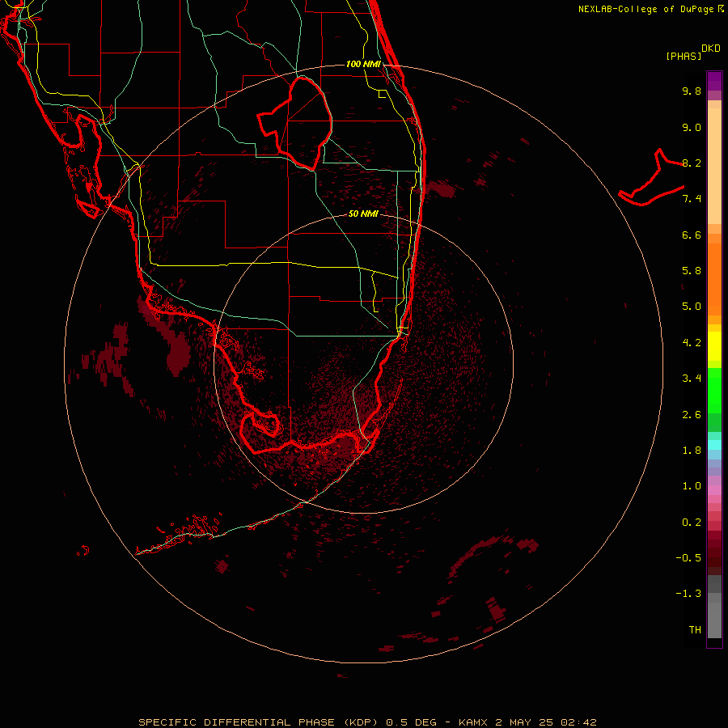Click the 1.0 value on the color scale
Screen dimensions: 728x728
(x=692, y=486)
